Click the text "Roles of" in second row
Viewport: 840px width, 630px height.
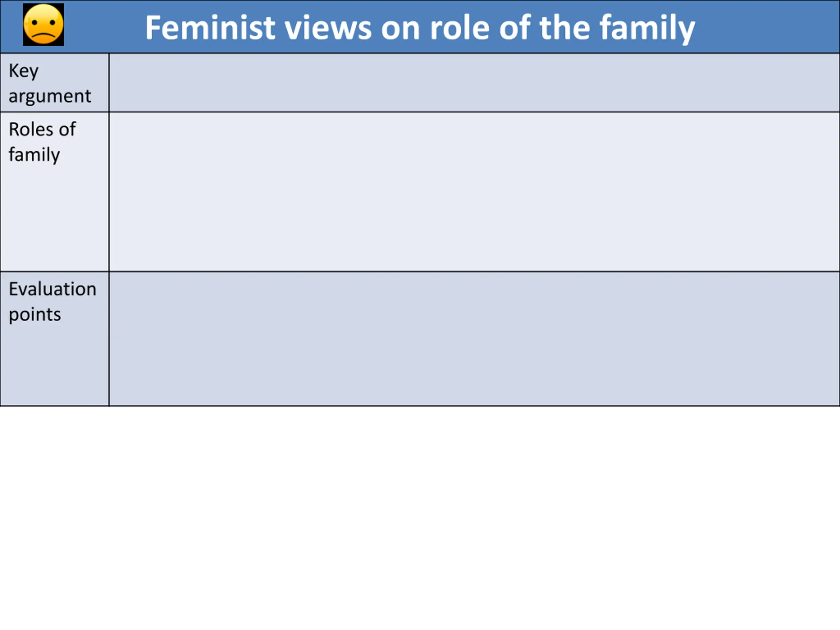pos(42,129)
